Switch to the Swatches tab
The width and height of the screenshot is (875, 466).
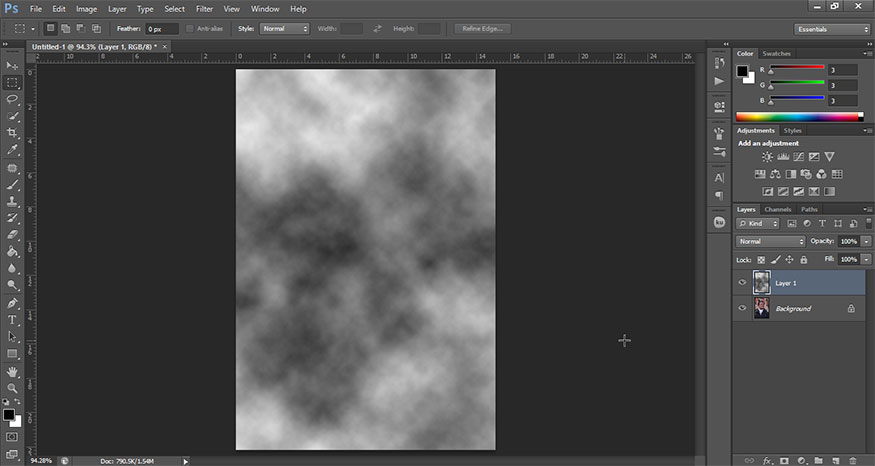point(776,54)
